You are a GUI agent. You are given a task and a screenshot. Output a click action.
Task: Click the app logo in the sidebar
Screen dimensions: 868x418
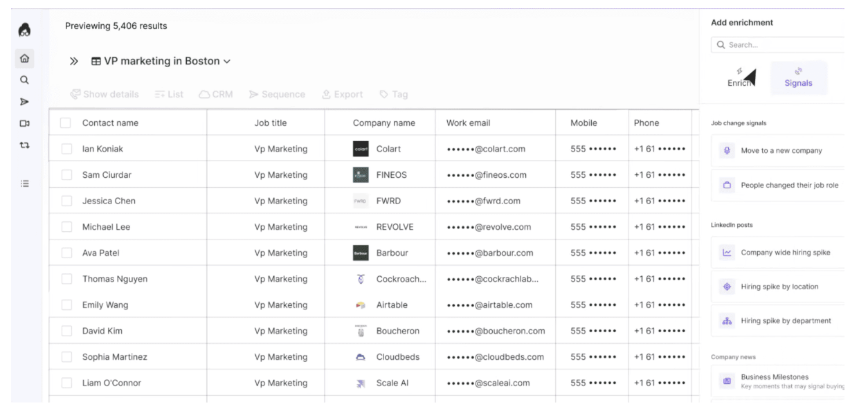[24, 30]
